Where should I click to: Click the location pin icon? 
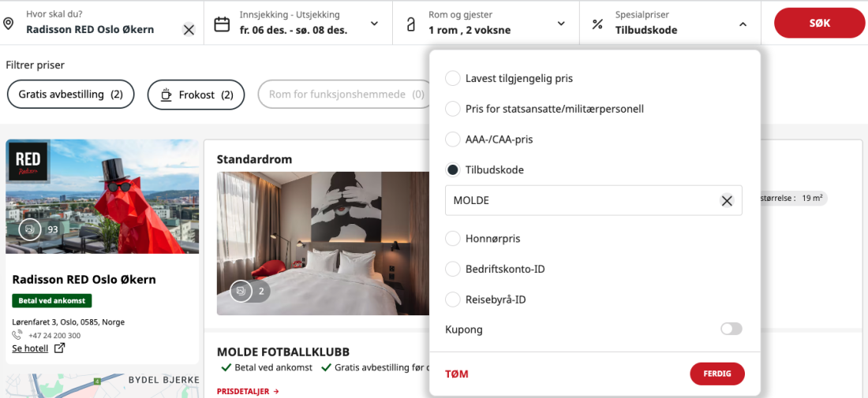tap(8, 24)
